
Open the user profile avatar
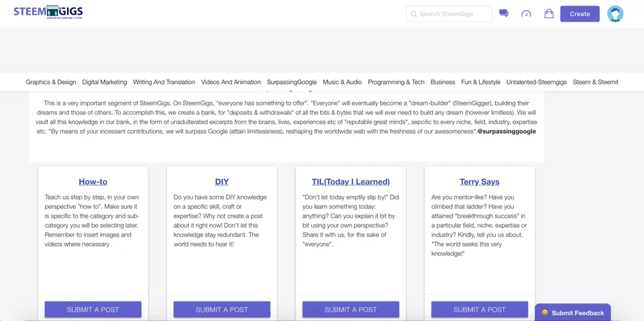615,14
